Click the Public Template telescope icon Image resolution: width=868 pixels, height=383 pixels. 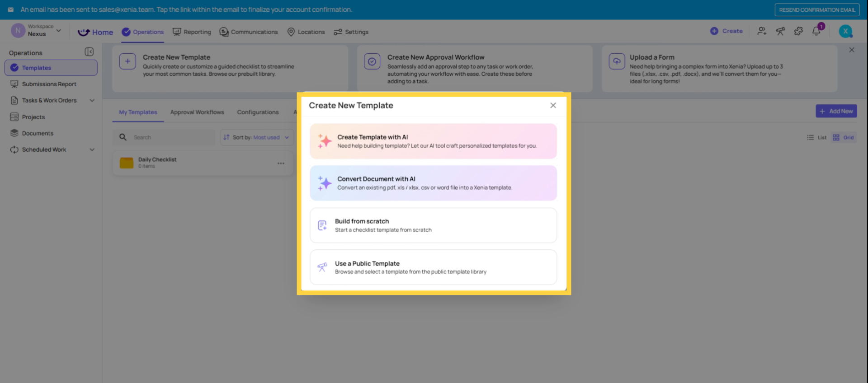322,267
